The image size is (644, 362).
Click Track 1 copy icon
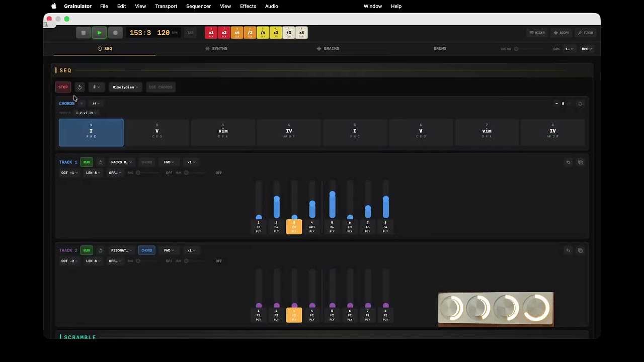pyautogui.click(x=580, y=162)
